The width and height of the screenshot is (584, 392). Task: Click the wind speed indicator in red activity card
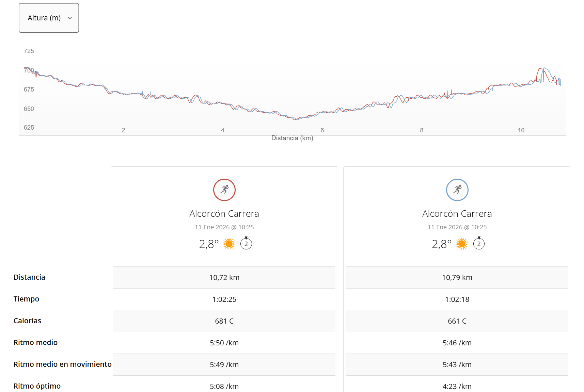click(246, 244)
